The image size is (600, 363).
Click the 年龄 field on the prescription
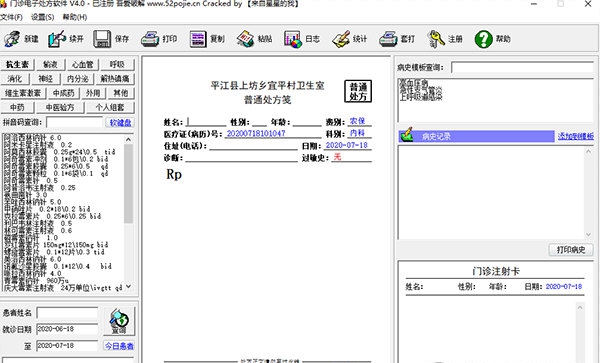307,122
